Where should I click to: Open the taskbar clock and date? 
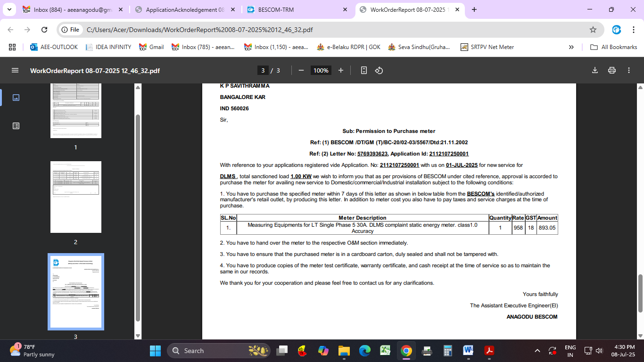pos(623,351)
